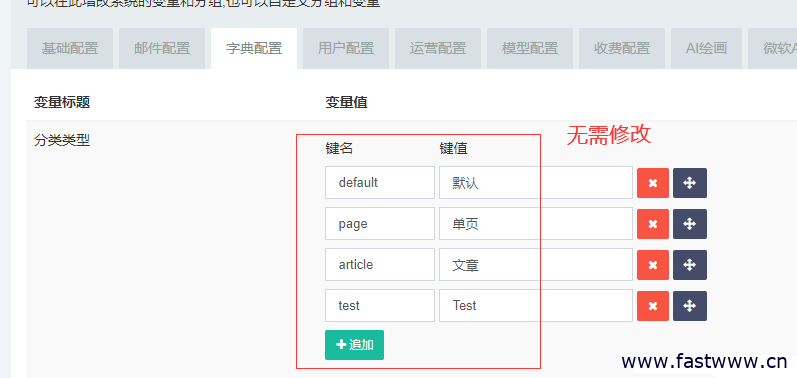Delete the test key row

[653, 306]
